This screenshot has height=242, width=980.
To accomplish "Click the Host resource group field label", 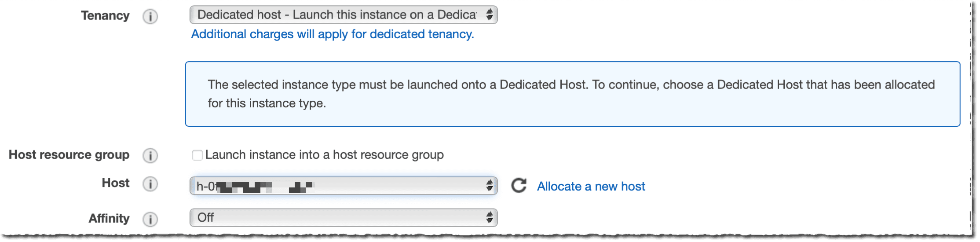I will (69, 155).
